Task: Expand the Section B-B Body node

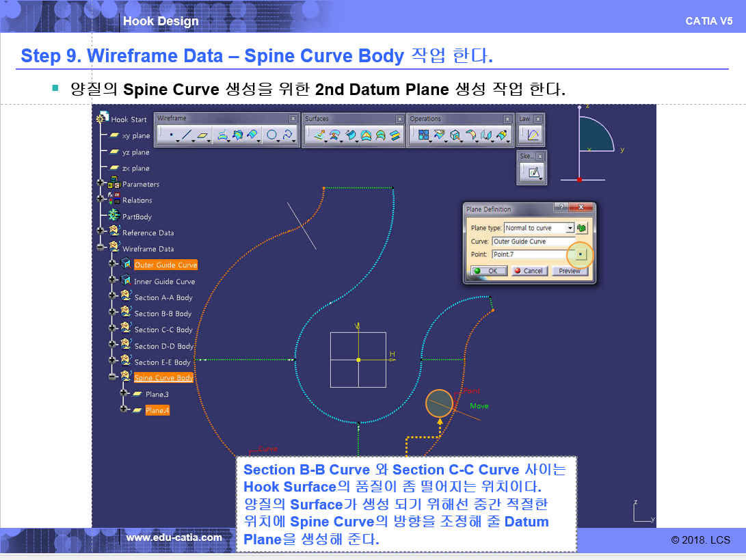Action: pyautogui.click(x=113, y=313)
